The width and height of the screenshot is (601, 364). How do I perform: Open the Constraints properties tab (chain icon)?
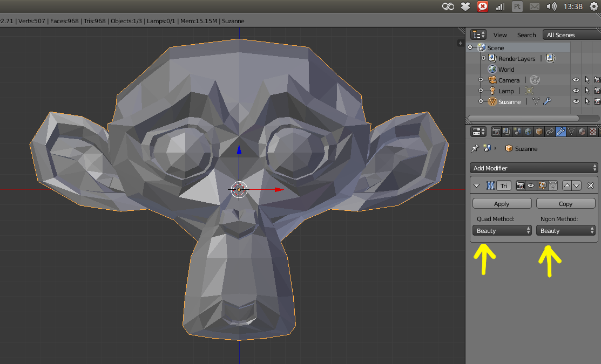tap(549, 132)
